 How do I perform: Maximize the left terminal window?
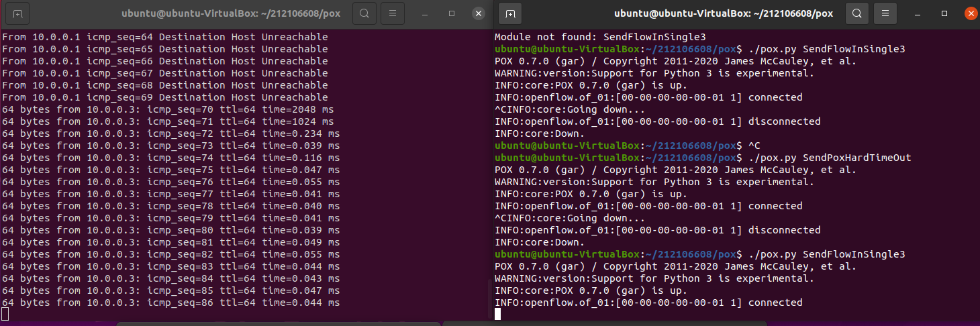click(452, 13)
